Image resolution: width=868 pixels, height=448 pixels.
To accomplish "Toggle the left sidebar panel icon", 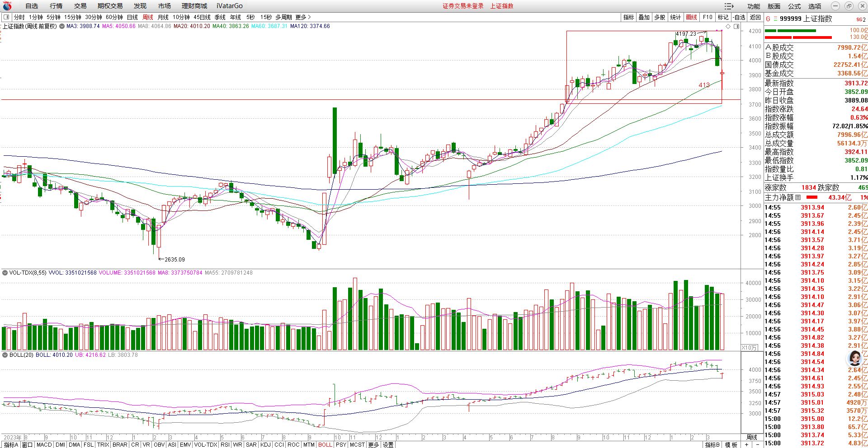I will [6, 17].
